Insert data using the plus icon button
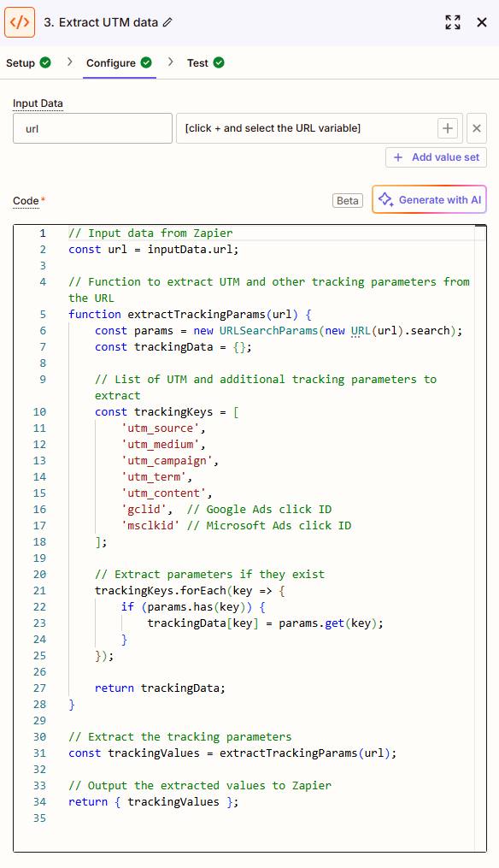Image resolution: width=499 pixels, height=868 pixels. 448,128
